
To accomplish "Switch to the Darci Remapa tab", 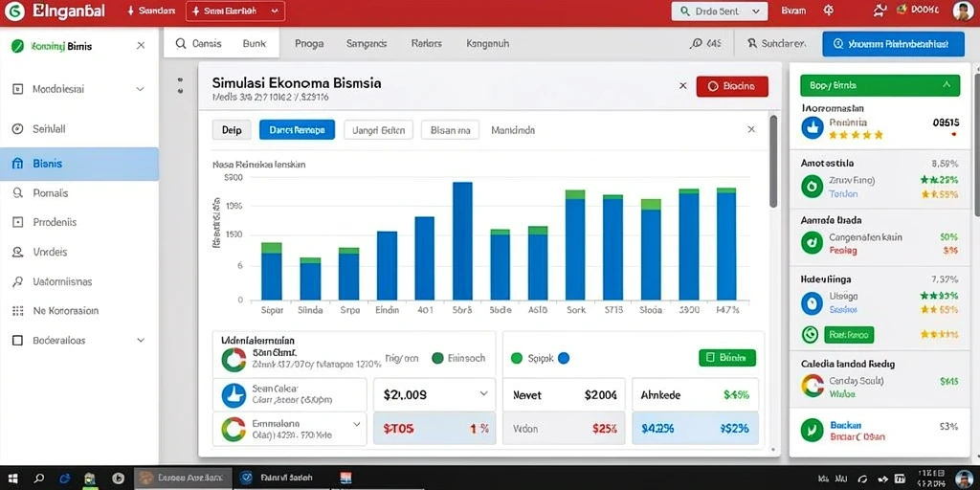I will [x=297, y=130].
